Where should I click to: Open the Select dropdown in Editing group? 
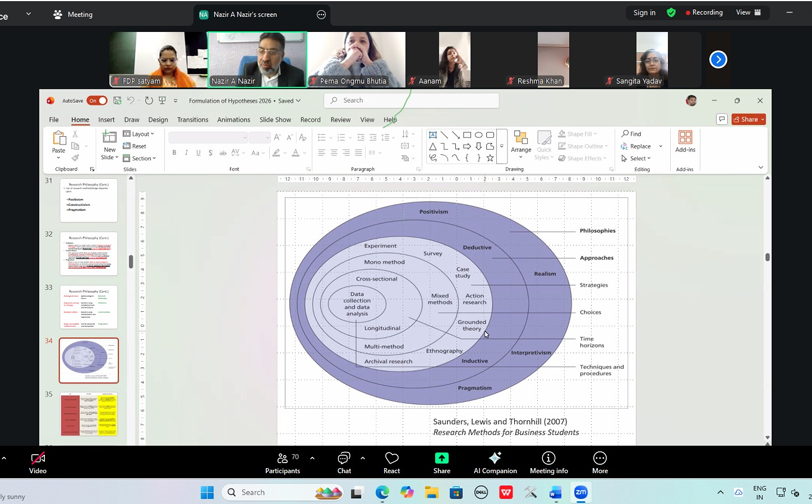(636, 158)
